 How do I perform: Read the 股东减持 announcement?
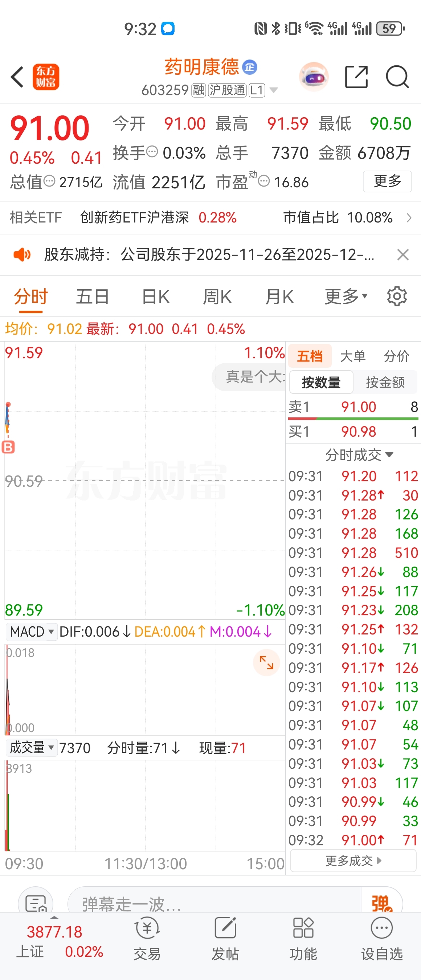209,254
